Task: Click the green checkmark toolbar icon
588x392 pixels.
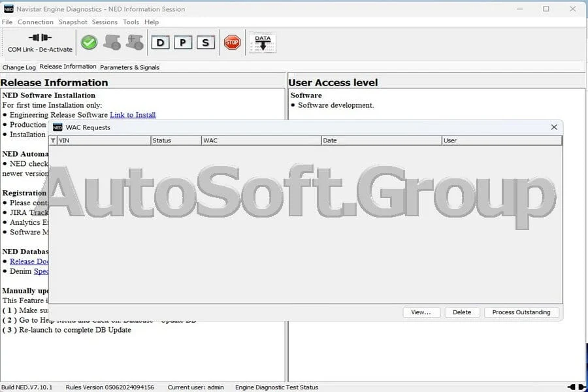Action: coord(89,42)
